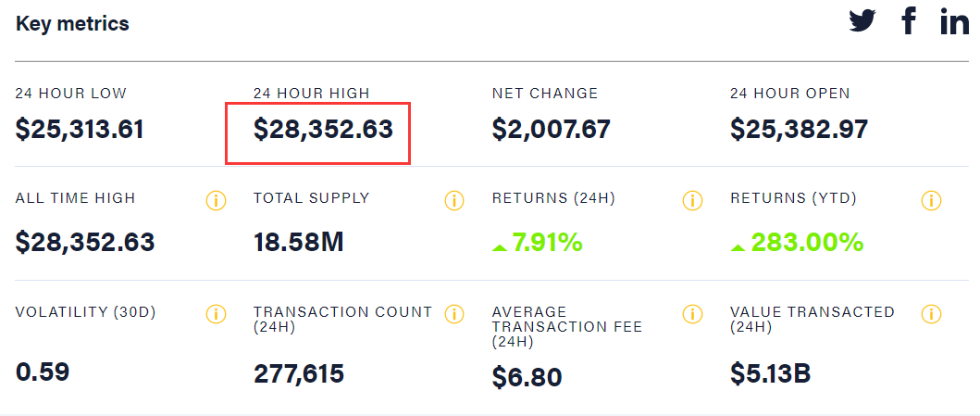Screen dimensions: 980x416
Task: Click the TOTAL SUPPLY label
Action: (312, 199)
